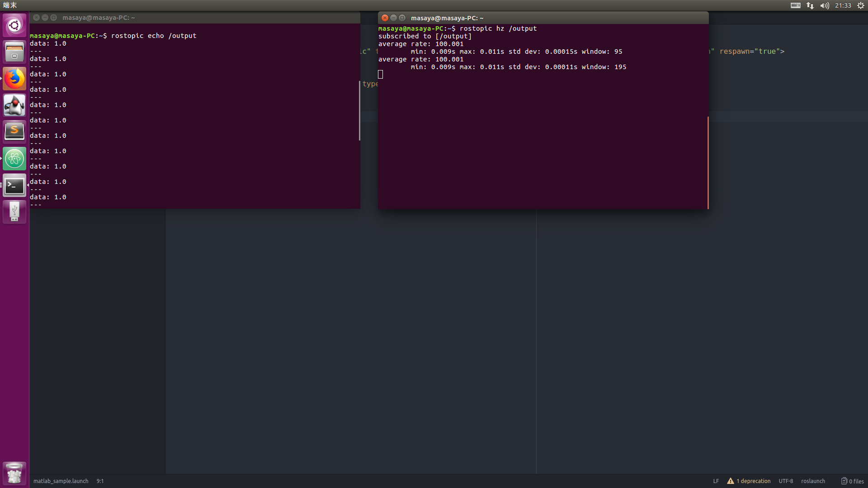Screen dimensions: 868x488
Task: Open the encoding selector labeled UTF-8
Action: pyautogui.click(x=786, y=481)
